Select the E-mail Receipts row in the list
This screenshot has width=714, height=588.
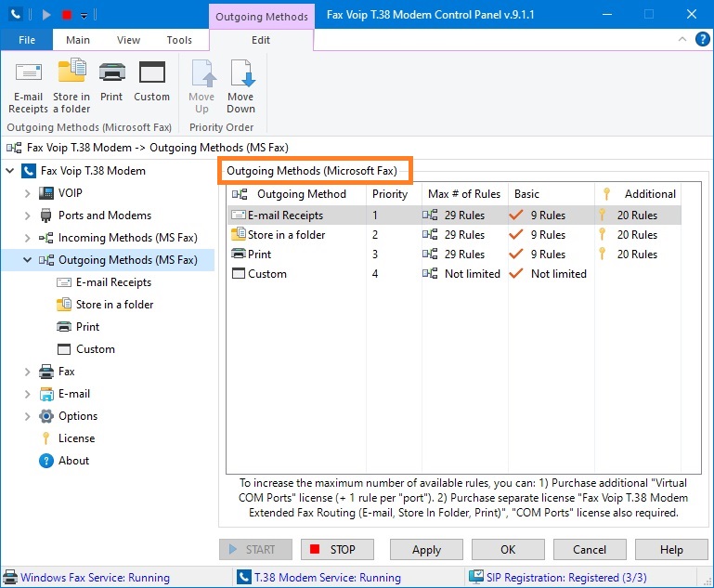click(x=454, y=215)
